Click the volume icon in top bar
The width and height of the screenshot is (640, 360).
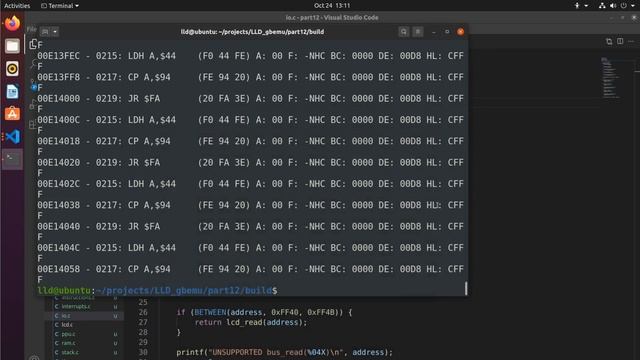pos(613,6)
